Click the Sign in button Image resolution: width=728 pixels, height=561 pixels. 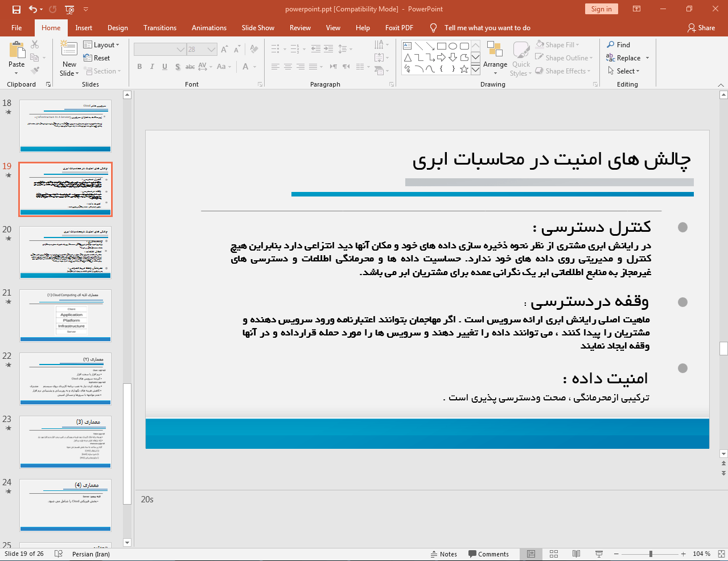(601, 9)
